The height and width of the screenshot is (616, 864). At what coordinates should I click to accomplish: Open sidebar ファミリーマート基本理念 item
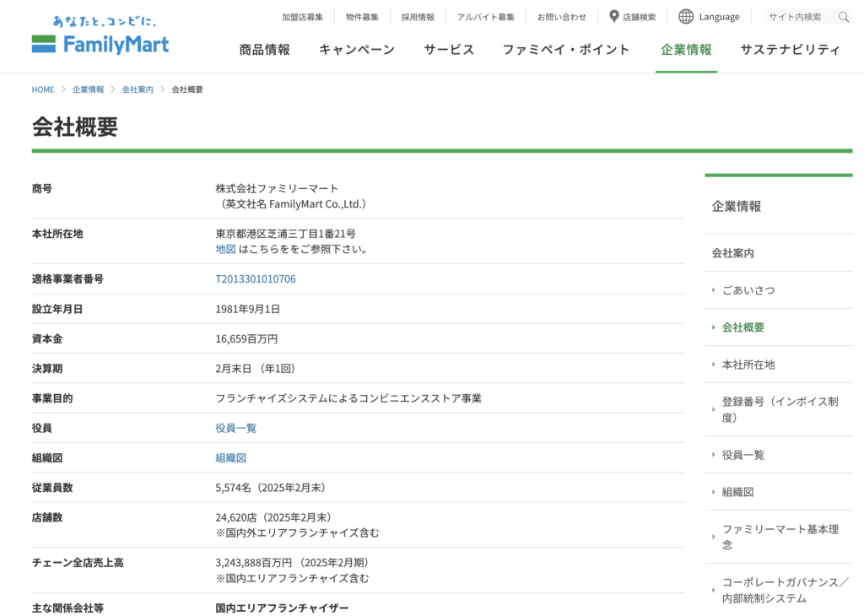(780, 537)
